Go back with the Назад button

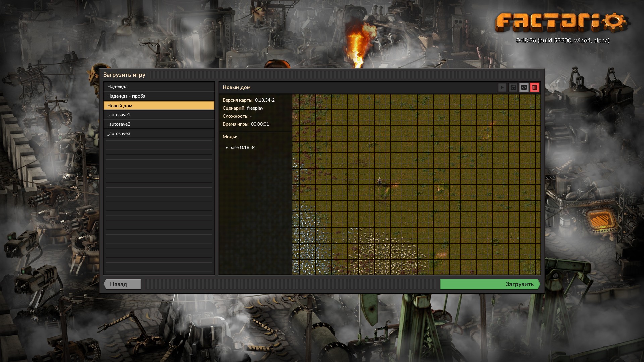tap(122, 284)
